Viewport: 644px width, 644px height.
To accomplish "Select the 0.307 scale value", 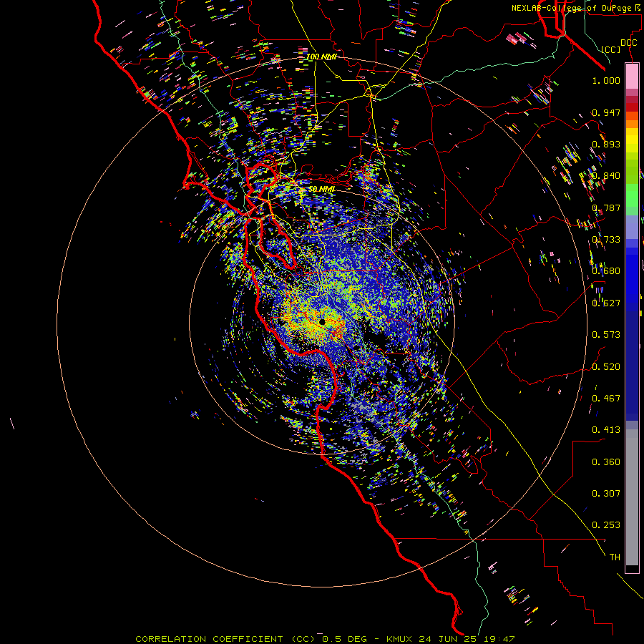I will (606, 494).
